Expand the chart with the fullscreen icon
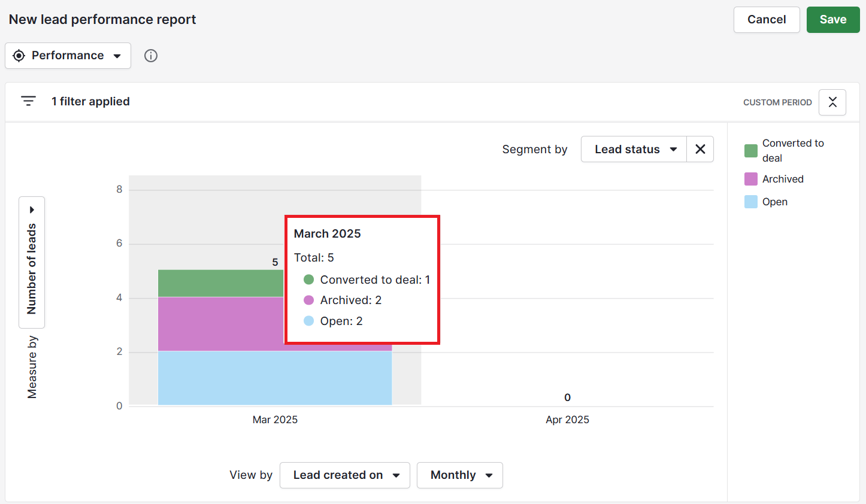 832,102
